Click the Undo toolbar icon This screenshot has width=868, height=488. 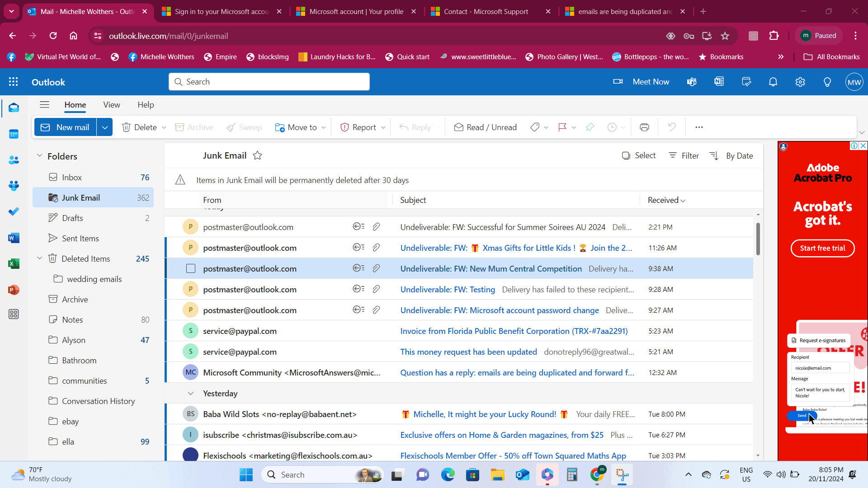click(x=672, y=127)
